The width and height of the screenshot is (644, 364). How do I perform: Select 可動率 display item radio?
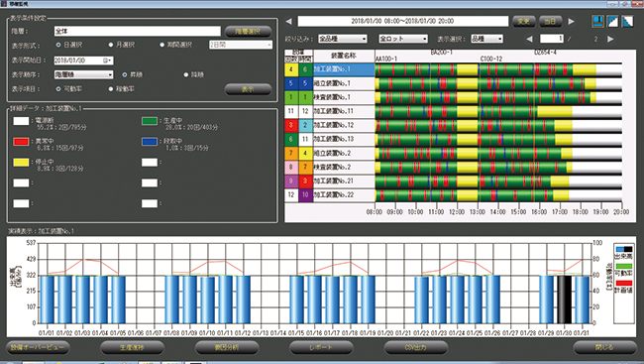click(x=57, y=89)
